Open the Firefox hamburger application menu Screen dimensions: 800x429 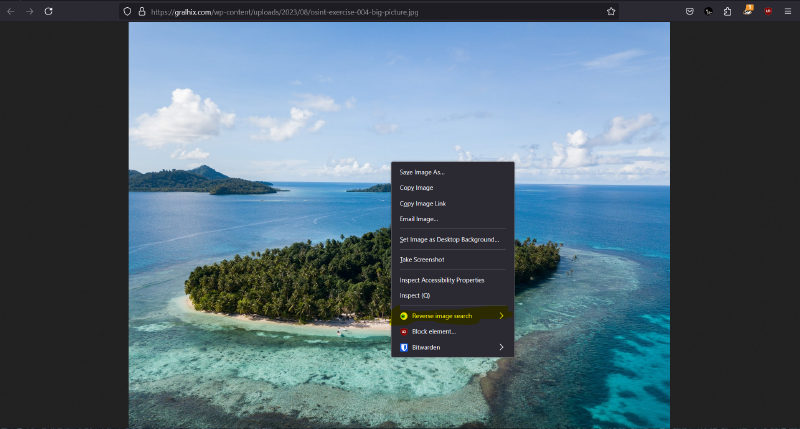[x=787, y=11]
